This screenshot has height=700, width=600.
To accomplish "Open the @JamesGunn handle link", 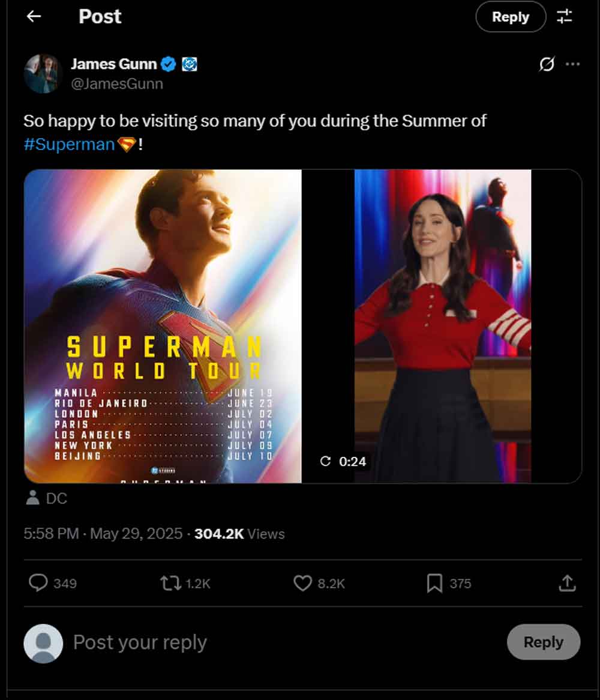I will [x=117, y=84].
